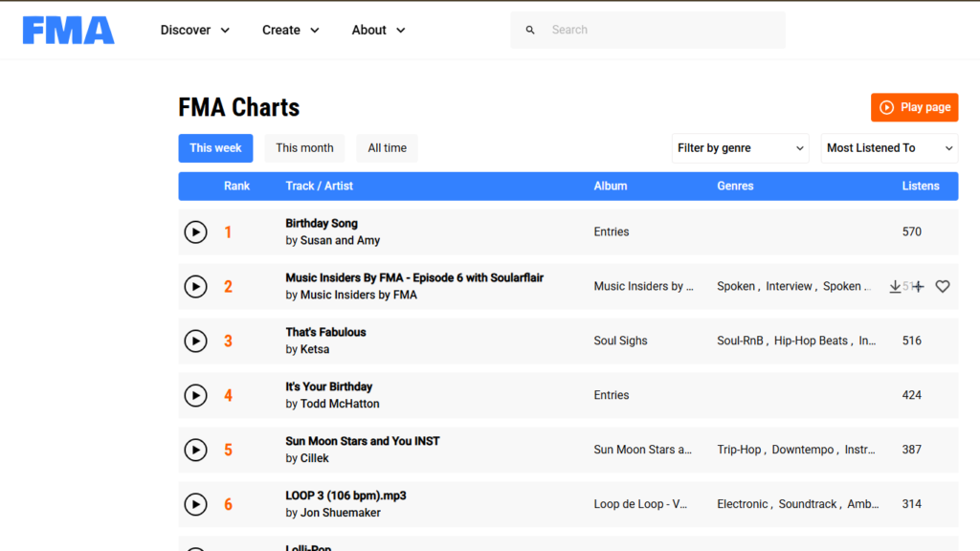The height and width of the screenshot is (551, 980).
Task: Open the Birthday Song track link
Action: click(322, 223)
